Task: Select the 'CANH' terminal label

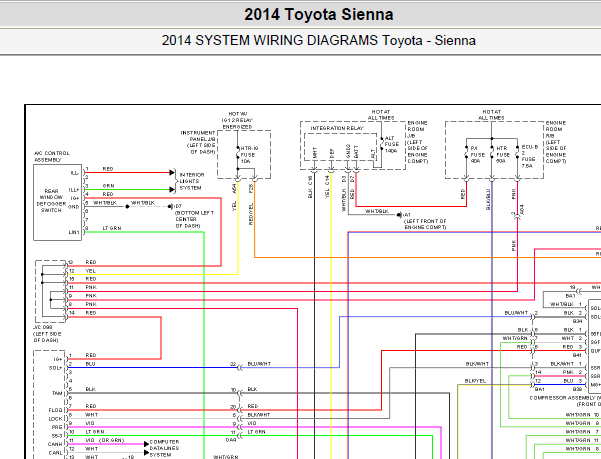Action: coord(56,444)
